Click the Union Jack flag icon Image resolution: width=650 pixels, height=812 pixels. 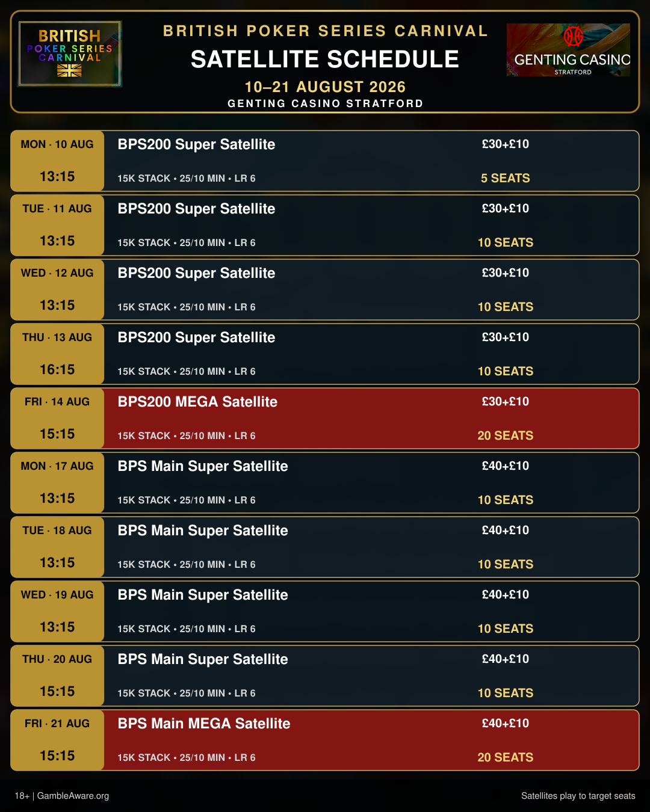[69, 70]
